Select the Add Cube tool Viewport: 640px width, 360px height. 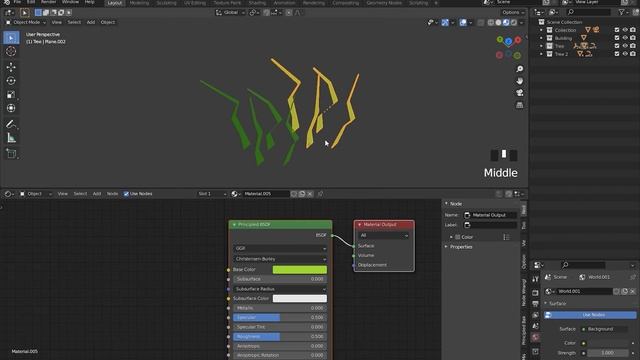pyautogui.click(x=11, y=154)
